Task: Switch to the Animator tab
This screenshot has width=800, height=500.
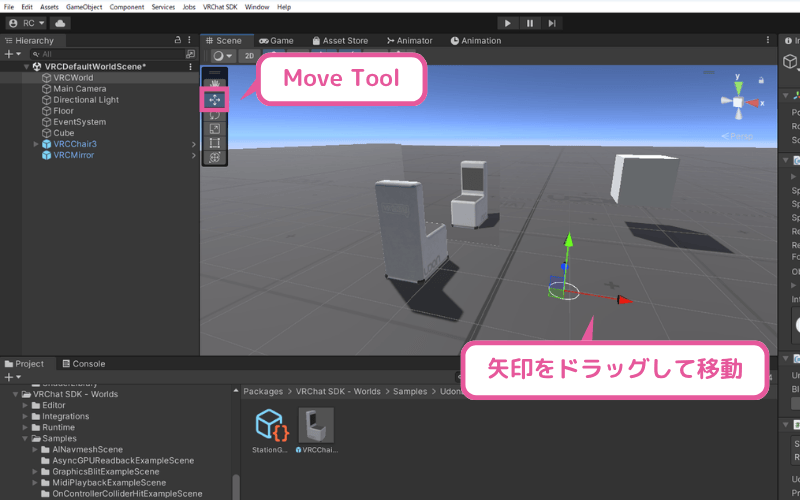Action: (410, 41)
